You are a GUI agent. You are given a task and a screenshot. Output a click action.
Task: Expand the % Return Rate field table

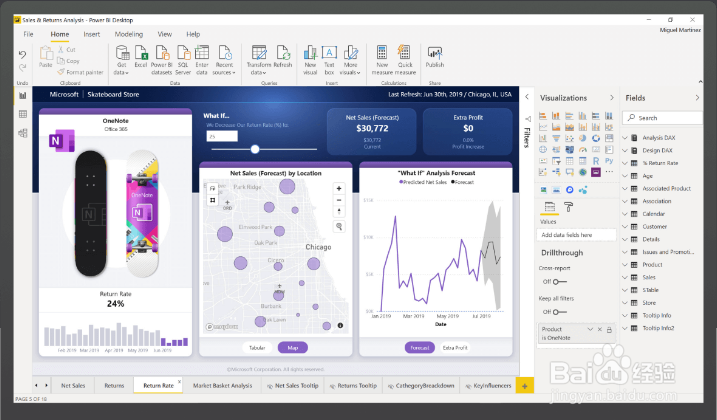coord(625,163)
